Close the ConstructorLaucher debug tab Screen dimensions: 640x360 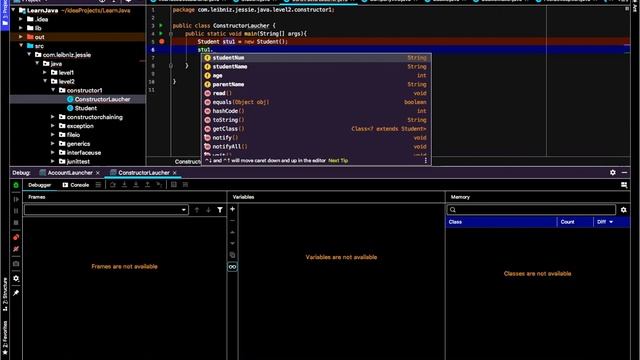tap(175, 173)
